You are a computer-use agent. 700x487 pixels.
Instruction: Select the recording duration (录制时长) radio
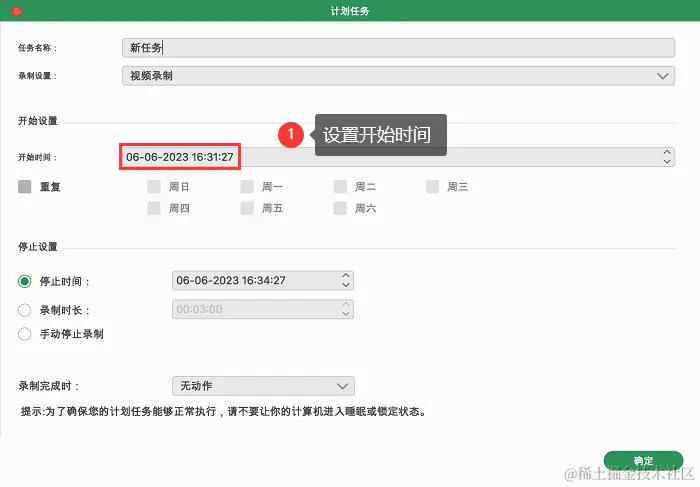[x=25, y=310]
